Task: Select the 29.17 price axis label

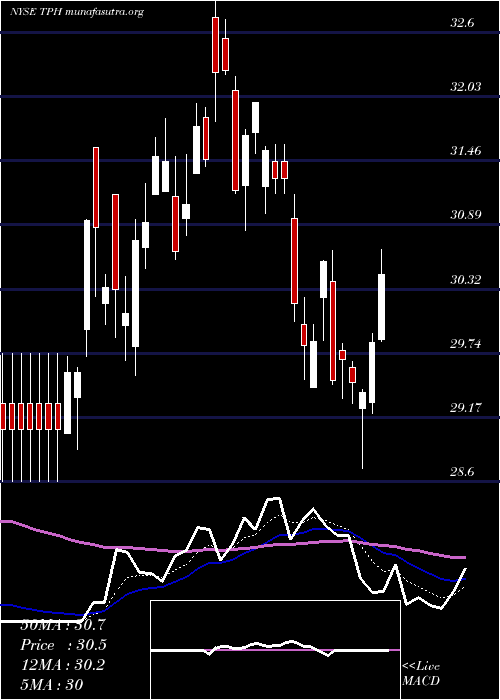Action: click(x=466, y=408)
